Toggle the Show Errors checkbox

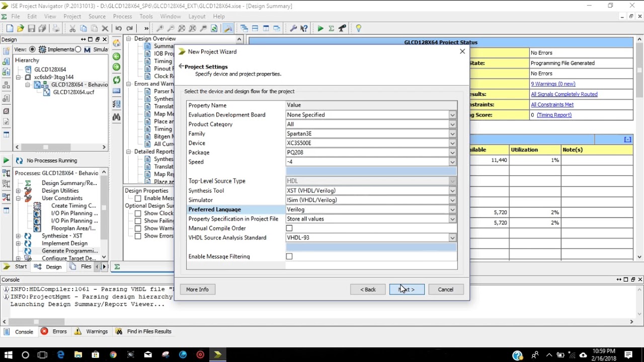click(138, 236)
